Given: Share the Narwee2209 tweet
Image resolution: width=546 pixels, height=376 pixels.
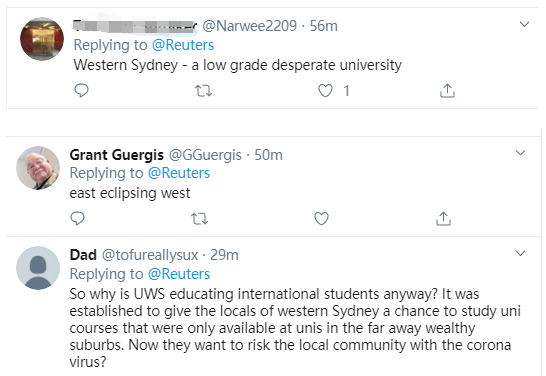Looking at the screenshot, I should point(447,91).
